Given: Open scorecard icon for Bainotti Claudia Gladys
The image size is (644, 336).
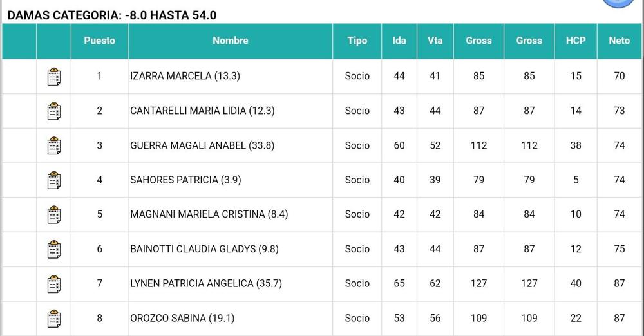Looking at the screenshot, I should (54, 249).
